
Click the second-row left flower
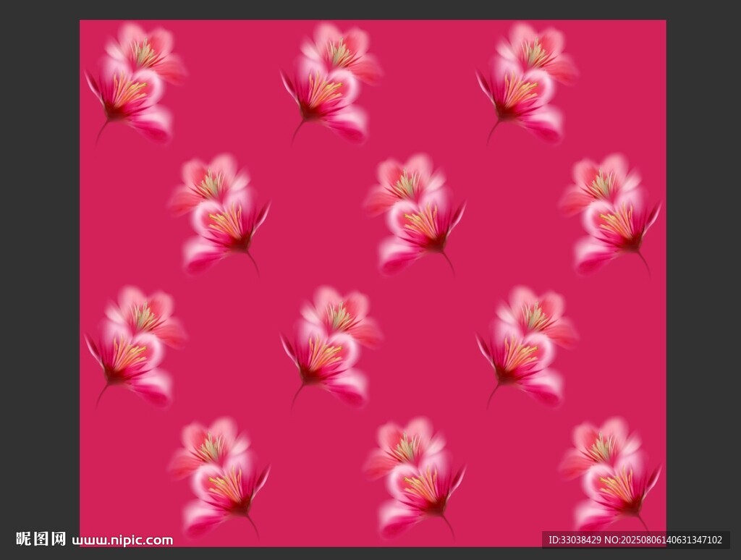click(219, 213)
